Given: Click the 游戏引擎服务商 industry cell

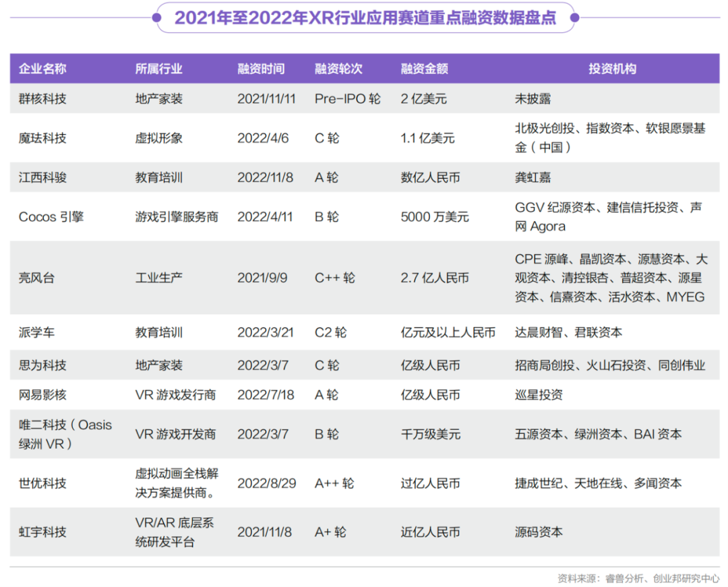Looking at the screenshot, I should (x=177, y=217).
